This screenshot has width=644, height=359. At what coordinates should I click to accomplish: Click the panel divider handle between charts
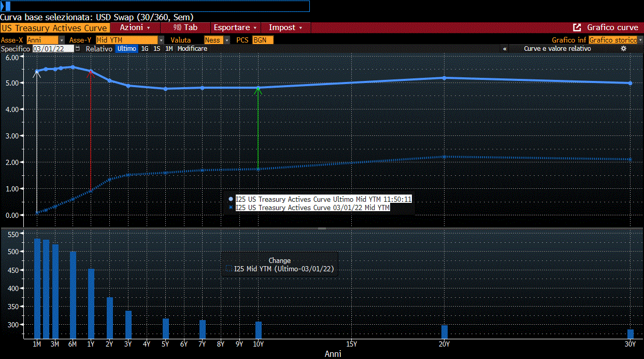click(322, 228)
